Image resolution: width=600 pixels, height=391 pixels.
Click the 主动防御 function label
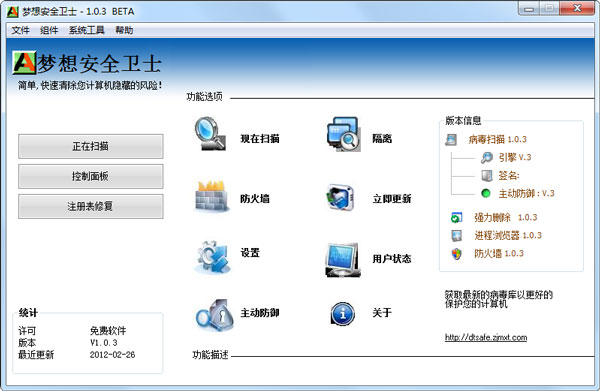point(260,313)
